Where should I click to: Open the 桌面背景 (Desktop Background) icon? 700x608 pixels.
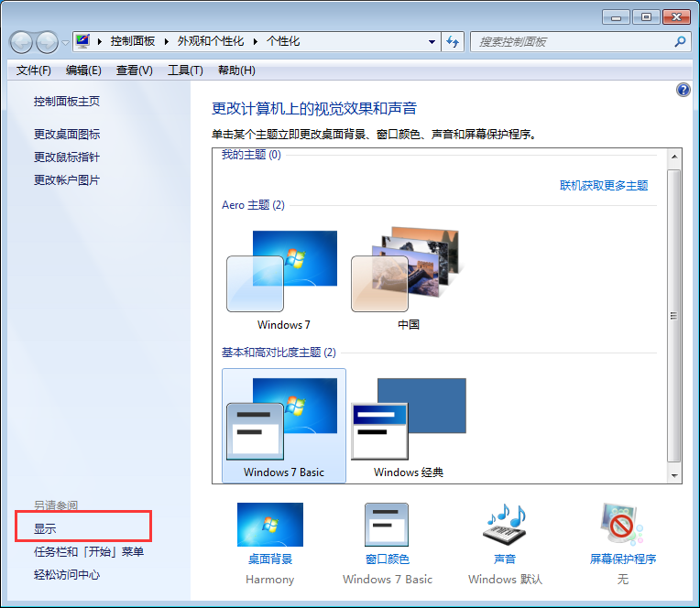pyautogui.click(x=269, y=526)
